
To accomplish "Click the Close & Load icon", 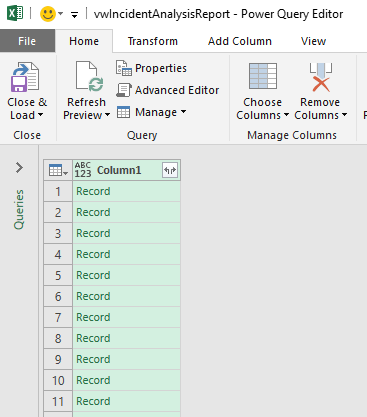I will tap(25, 77).
